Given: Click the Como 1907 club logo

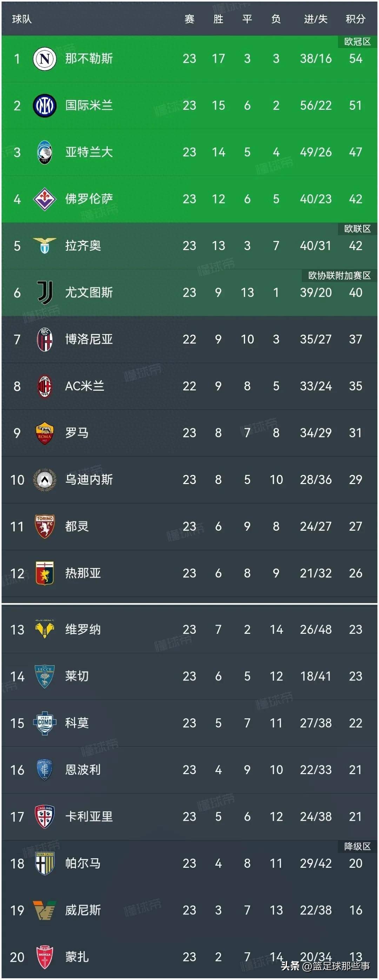Looking at the screenshot, I should [x=45, y=723].
